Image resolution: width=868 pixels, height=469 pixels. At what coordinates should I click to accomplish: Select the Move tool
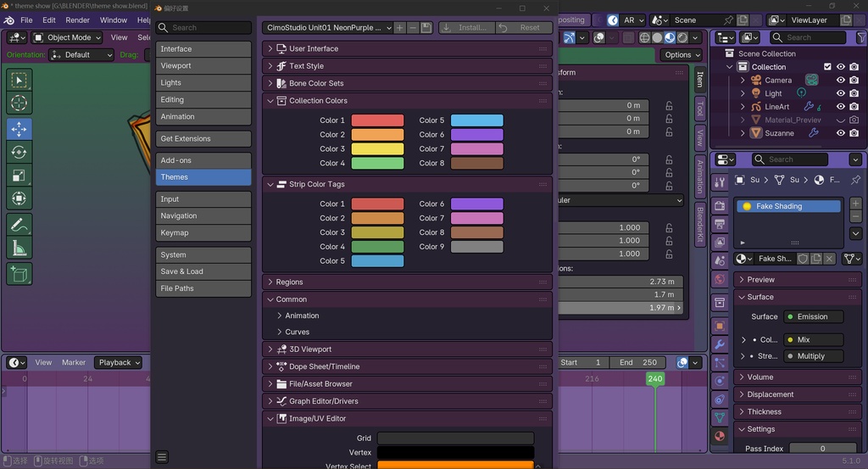click(x=19, y=129)
